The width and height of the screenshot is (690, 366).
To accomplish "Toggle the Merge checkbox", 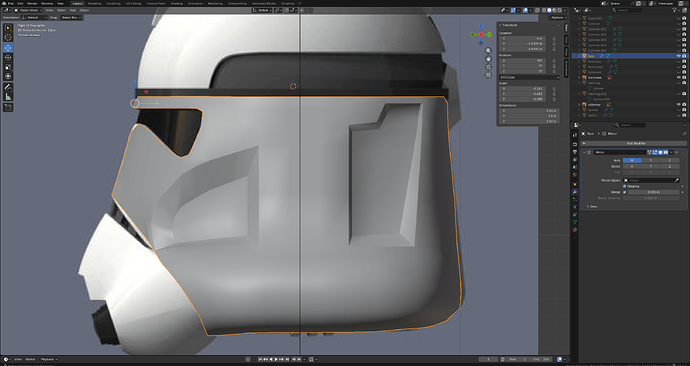I will click(x=625, y=192).
